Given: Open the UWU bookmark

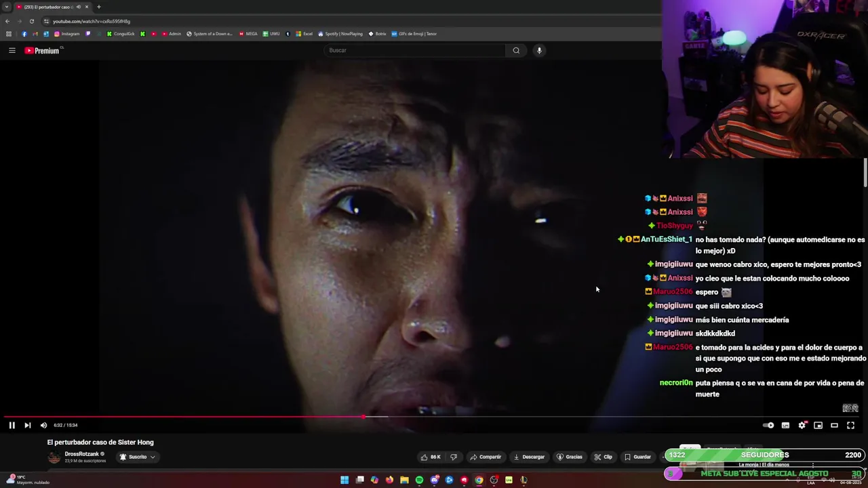Looking at the screenshot, I should pos(271,34).
